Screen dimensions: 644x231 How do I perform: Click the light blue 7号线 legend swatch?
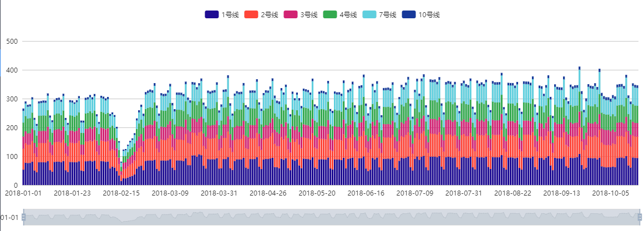click(369, 15)
